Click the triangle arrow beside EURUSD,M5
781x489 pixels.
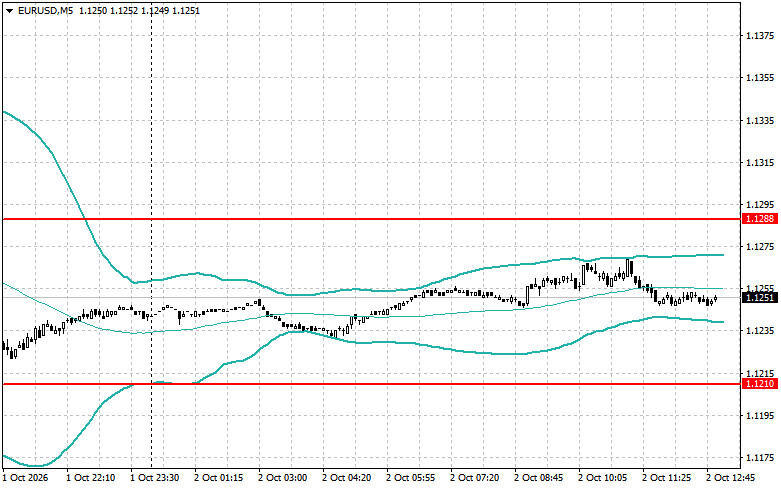[9, 10]
